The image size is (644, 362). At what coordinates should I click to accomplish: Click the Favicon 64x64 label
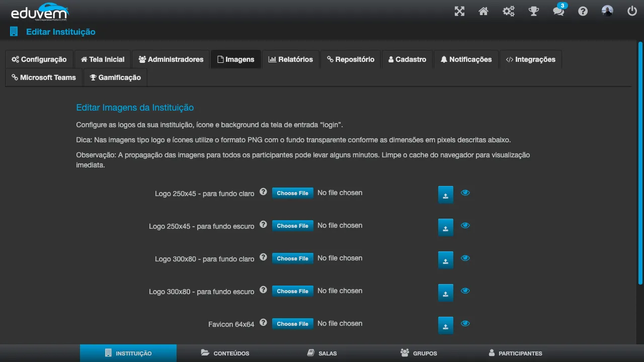[231, 324]
